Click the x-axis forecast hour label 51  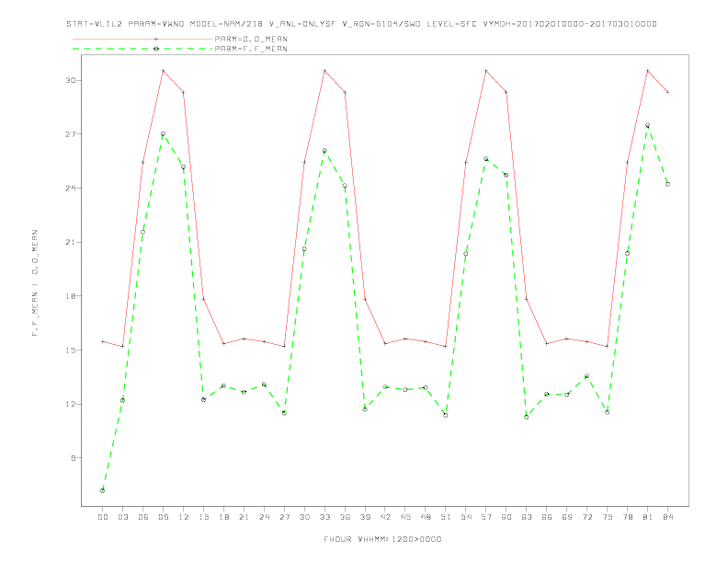tap(446, 517)
